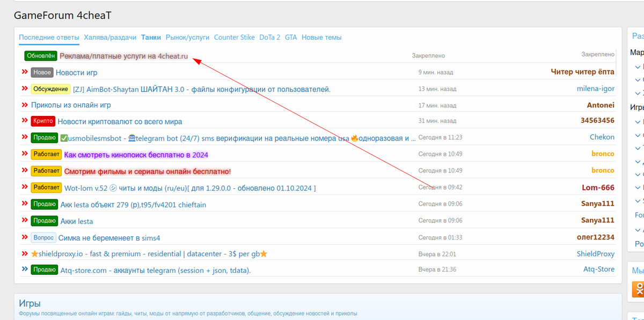Expand the first chevron under the sidebar 'Мар' heading
Viewport: 644px width, 320px height.
pyautogui.click(x=638, y=67)
